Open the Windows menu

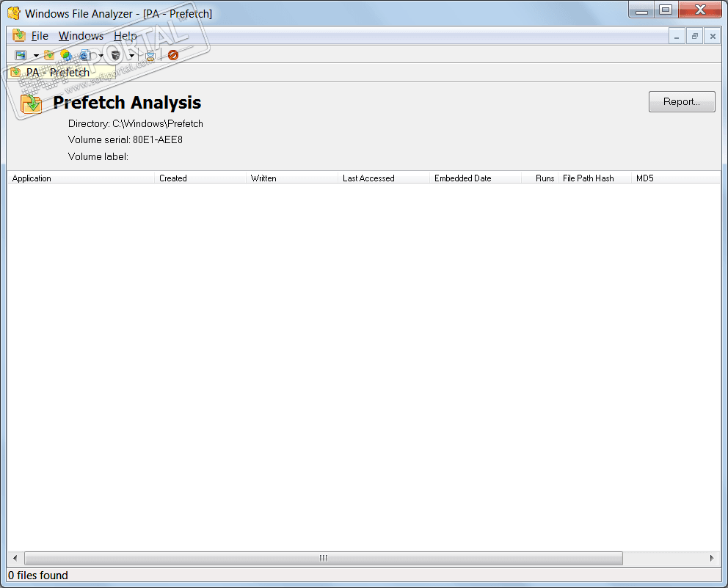coord(81,36)
